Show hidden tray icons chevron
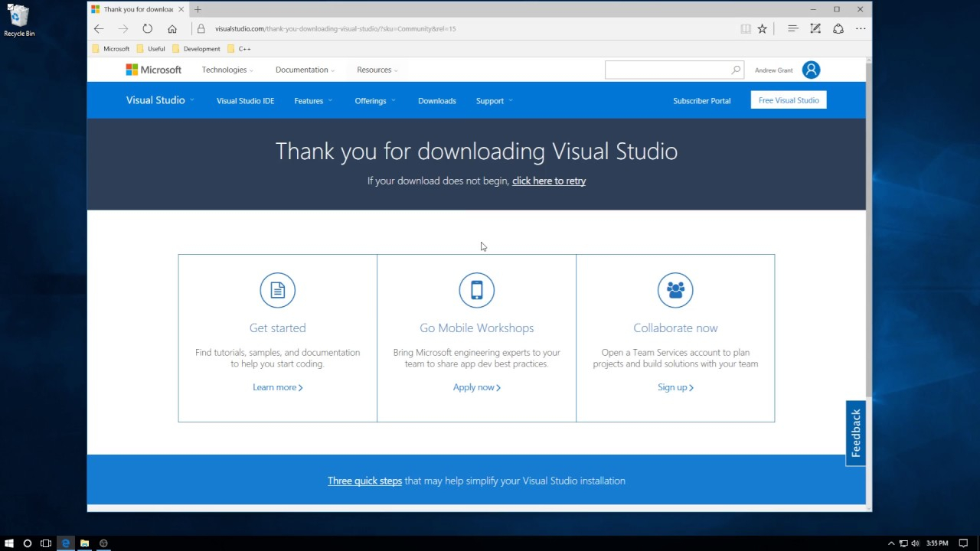Screen dimensions: 980x551 pos(890,543)
